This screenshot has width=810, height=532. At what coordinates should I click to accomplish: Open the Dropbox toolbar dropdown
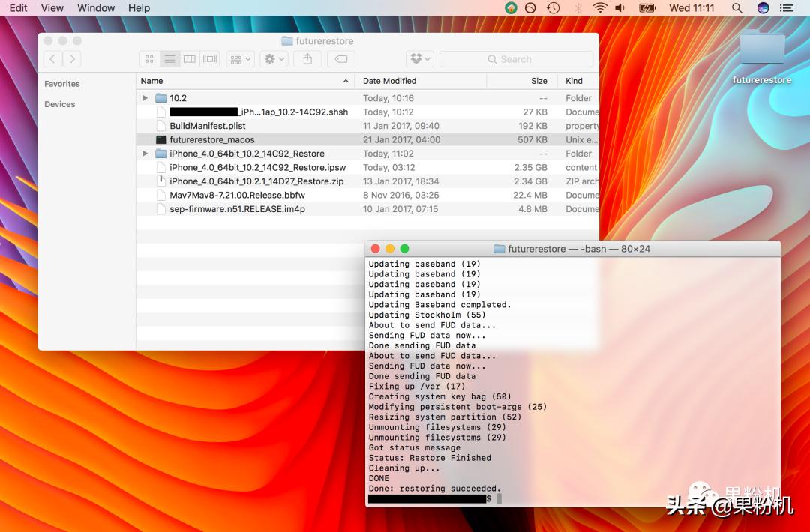click(420, 59)
